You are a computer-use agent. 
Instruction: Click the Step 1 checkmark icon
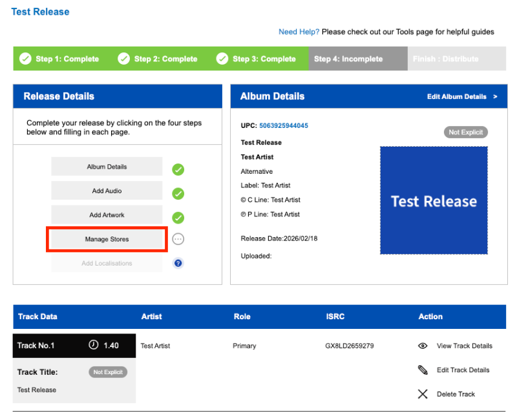(x=25, y=59)
